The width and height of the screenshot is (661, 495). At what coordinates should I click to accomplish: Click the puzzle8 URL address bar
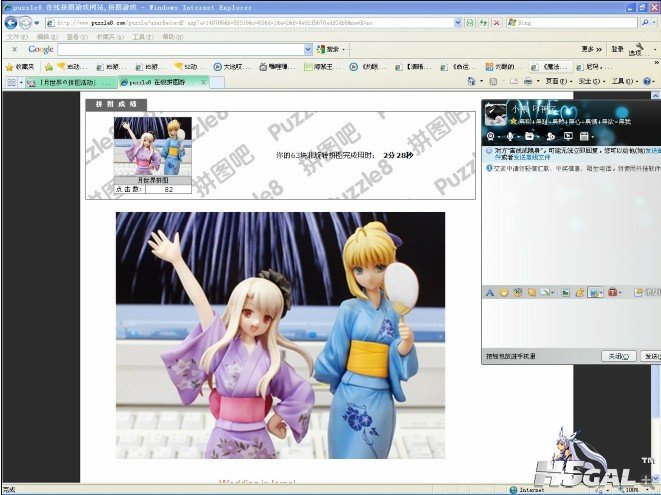(250, 23)
